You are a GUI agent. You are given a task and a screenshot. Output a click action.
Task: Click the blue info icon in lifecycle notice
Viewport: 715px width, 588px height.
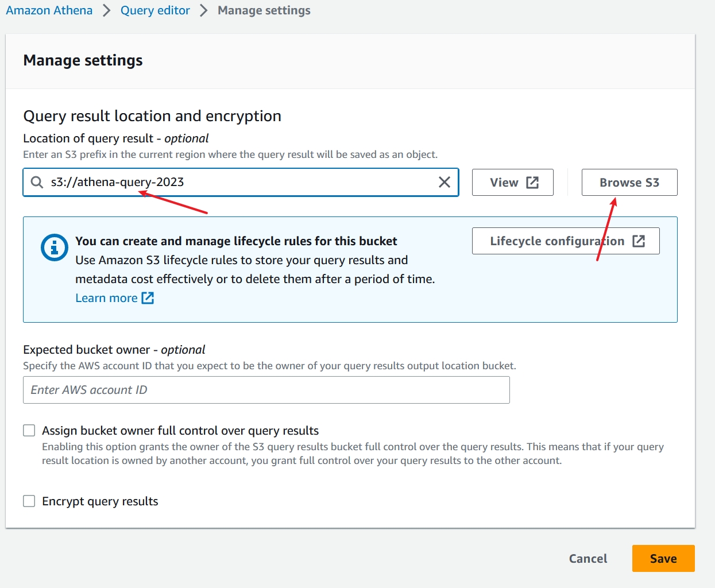[x=55, y=247]
